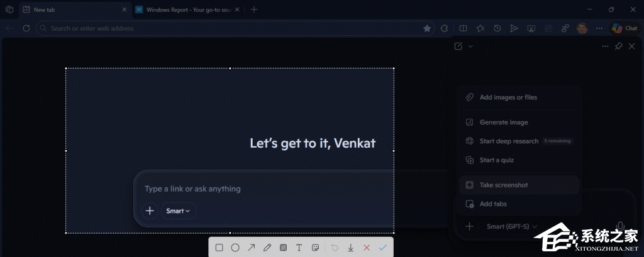This screenshot has width=644, height=257.
Task: Select the mosaic blur tool
Action: click(283, 248)
